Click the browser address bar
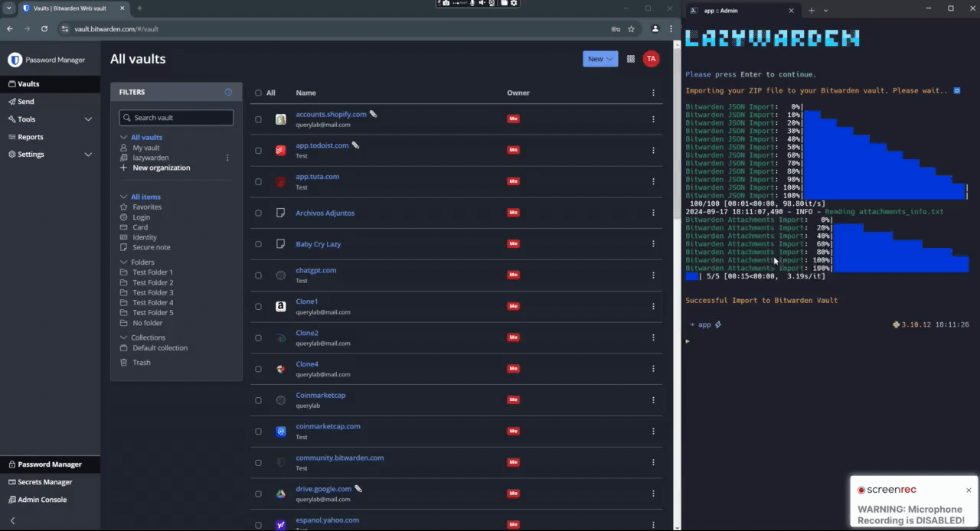This screenshot has height=531, width=980. point(337,29)
